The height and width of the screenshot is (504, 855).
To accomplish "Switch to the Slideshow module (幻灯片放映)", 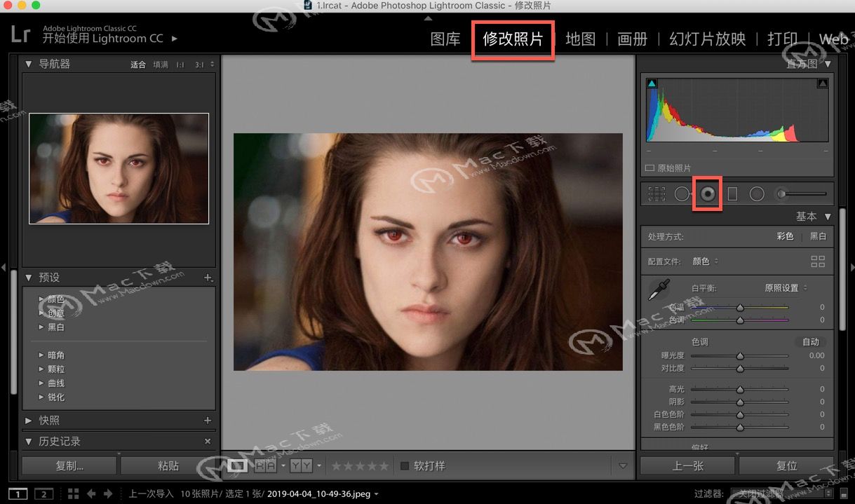I will point(708,39).
